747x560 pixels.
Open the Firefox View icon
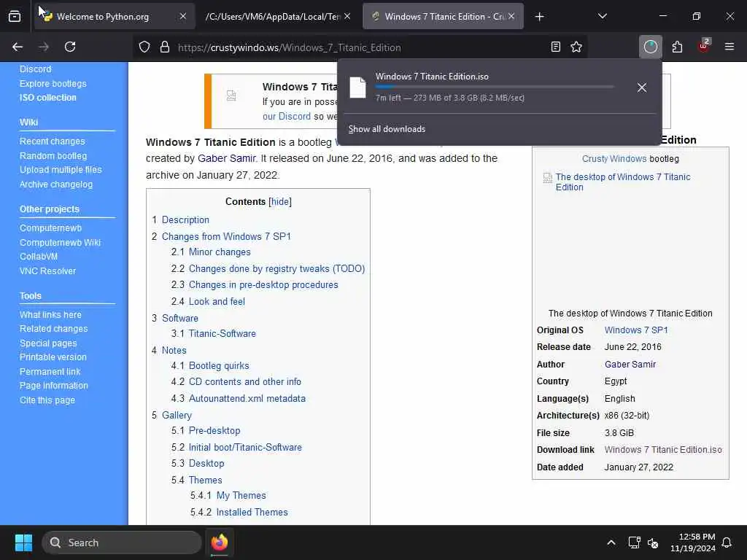click(15, 17)
